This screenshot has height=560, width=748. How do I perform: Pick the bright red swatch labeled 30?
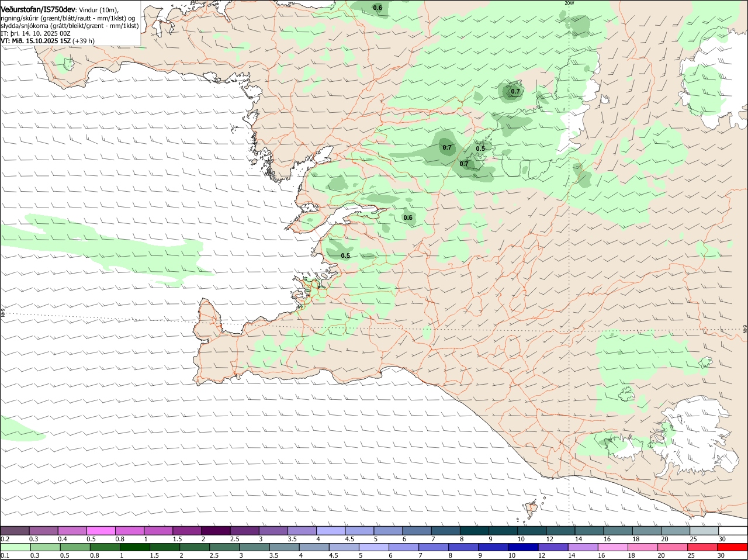[x=733, y=547]
